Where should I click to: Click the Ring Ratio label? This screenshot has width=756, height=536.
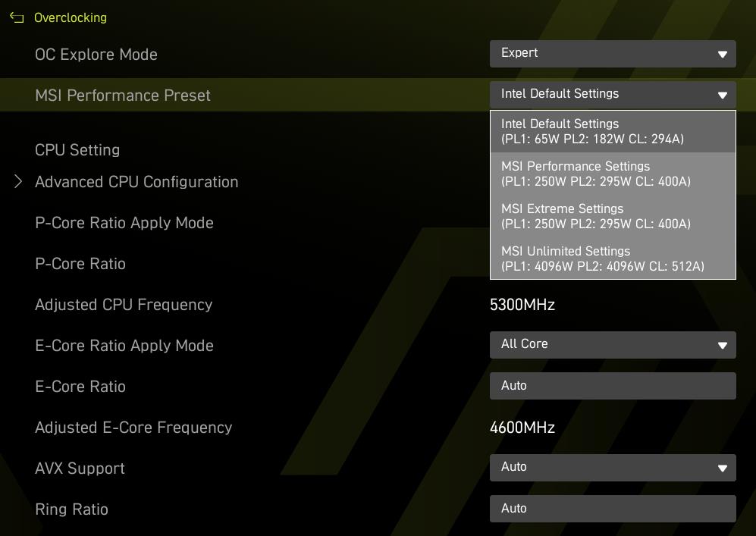[x=71, y=509]
